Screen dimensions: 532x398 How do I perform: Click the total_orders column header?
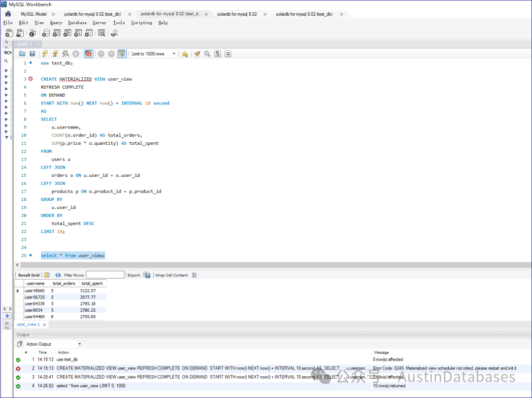pos(65,284)
